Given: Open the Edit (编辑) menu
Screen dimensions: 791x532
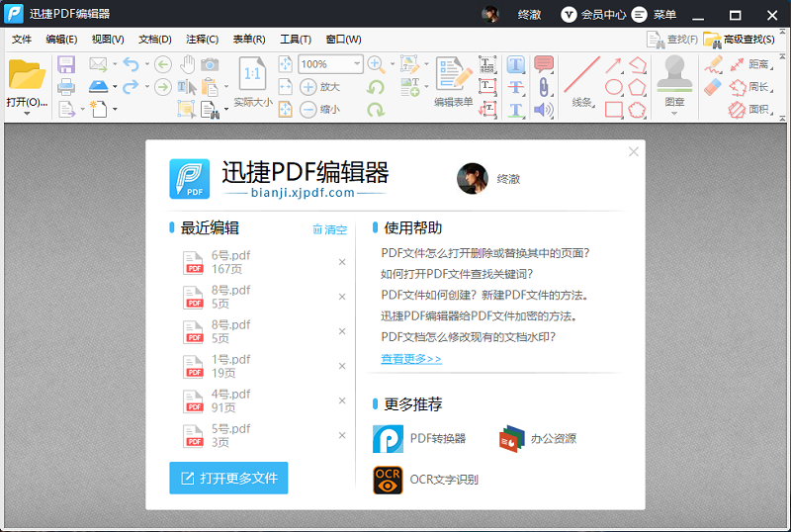Looking at the screenshot, I should [x=61, y=40].
